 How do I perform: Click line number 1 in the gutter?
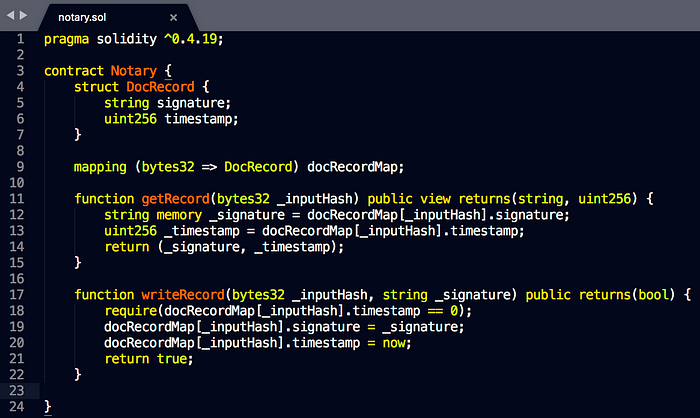click(20, 39)
